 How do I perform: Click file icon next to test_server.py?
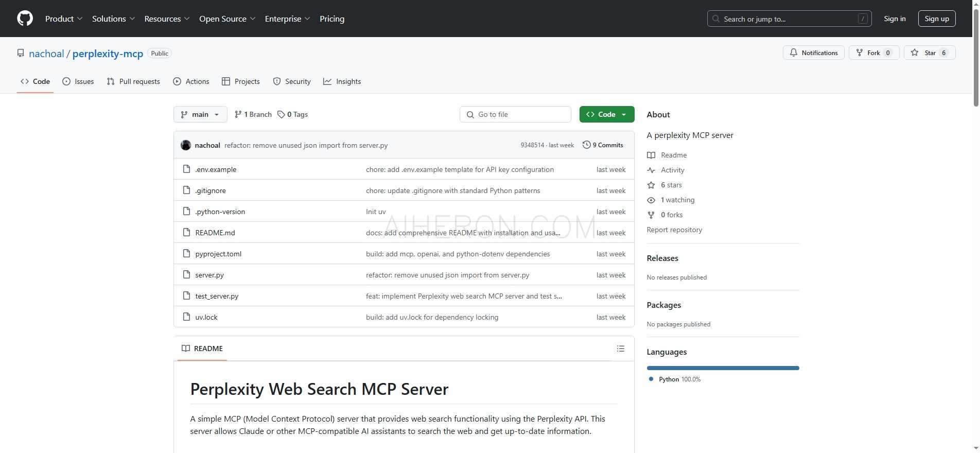click(187, 295)
